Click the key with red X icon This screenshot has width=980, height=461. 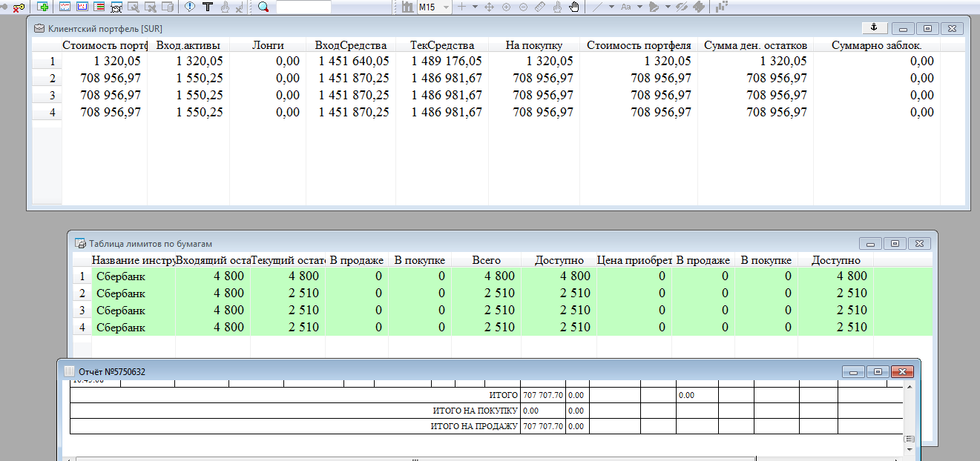pyautogui.click(x=17, y=7)
